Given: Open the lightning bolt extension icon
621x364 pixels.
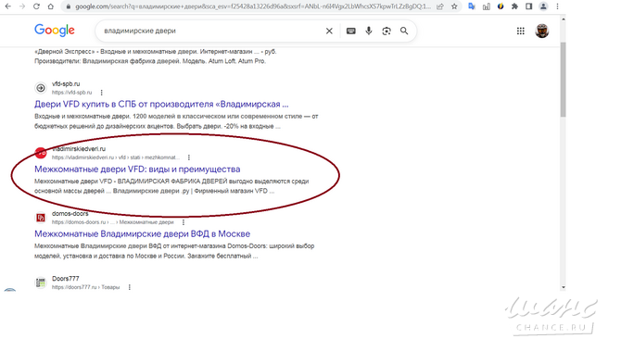Looking at the screenshot, I should coord(501,6).
